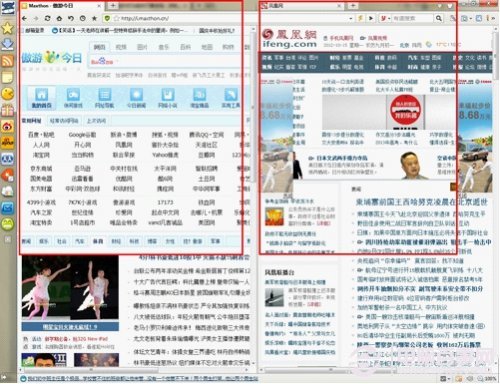
Task: Open sidebar Weibo icon
Action: [8, 126]
